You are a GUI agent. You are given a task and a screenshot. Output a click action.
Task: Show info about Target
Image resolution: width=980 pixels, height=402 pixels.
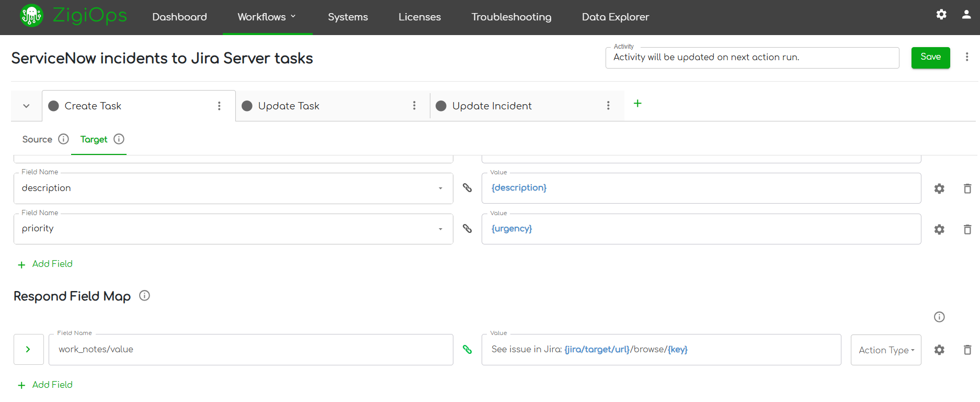119,139
